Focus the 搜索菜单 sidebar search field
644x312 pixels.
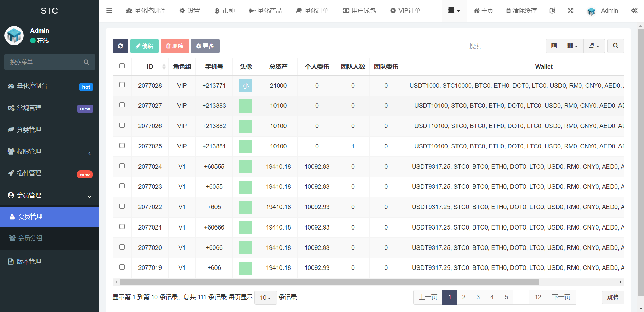(45, 62)
